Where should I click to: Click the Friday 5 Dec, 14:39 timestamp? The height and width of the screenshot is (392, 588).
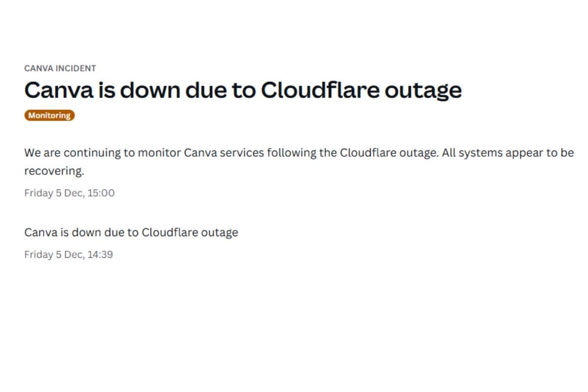[x=69, y=255]
